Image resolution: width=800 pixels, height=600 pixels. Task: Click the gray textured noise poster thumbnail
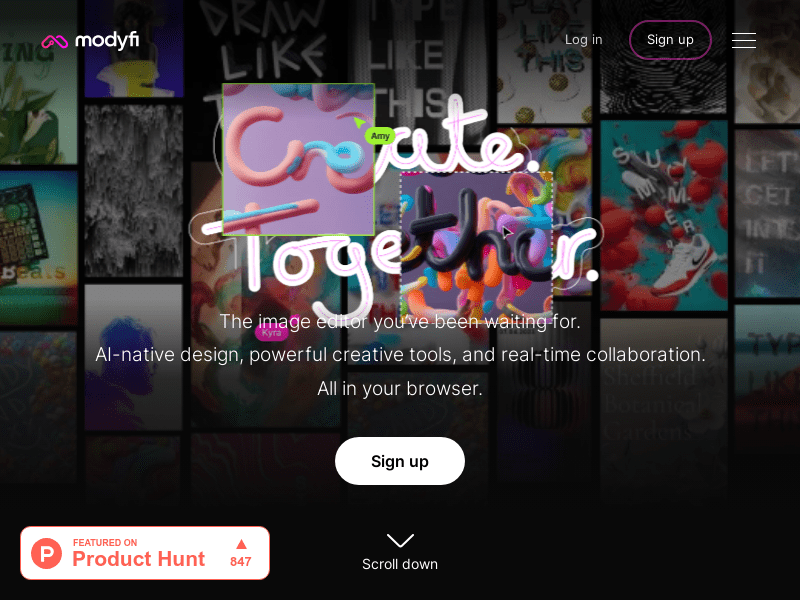coord(133,191)
